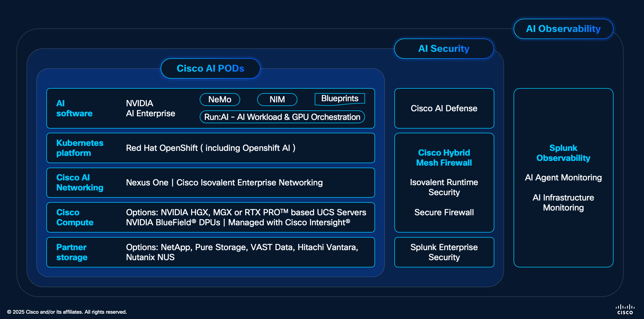Click the NVIDIA AI Enterprise text

click(x=151, y=108)
